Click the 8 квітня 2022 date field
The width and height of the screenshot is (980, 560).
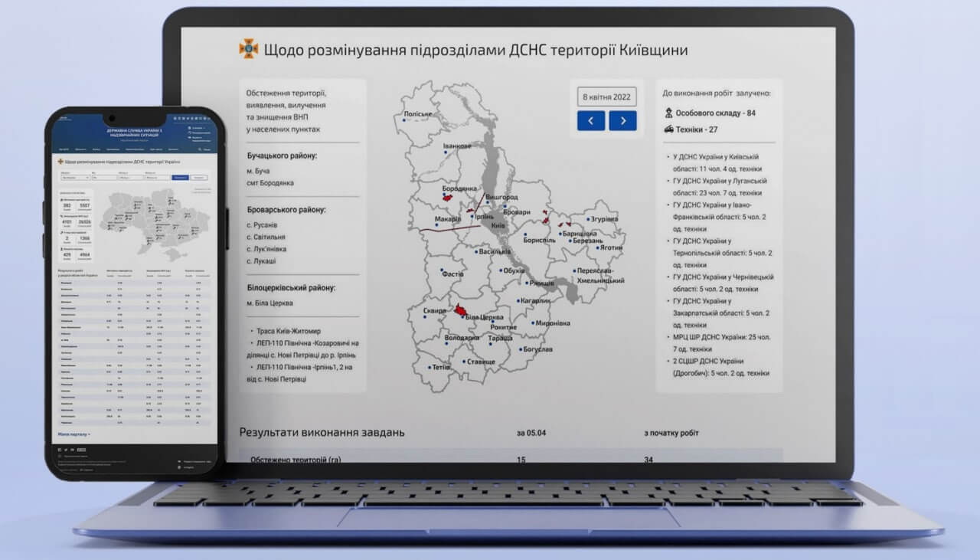coord(606,97)
